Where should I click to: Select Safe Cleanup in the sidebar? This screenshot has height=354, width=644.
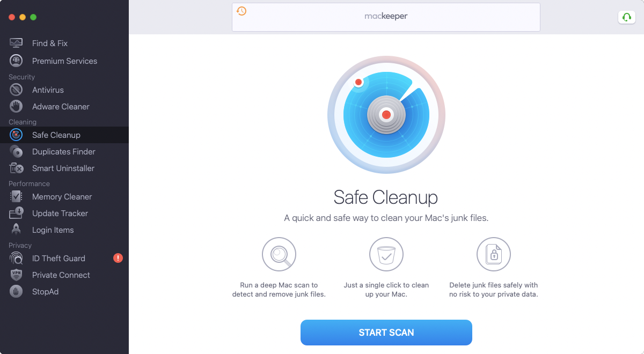(x=64, y=135)
